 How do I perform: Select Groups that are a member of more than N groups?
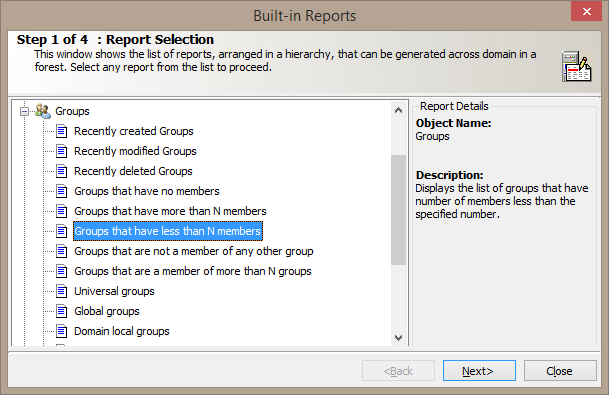tap(193, 271)
